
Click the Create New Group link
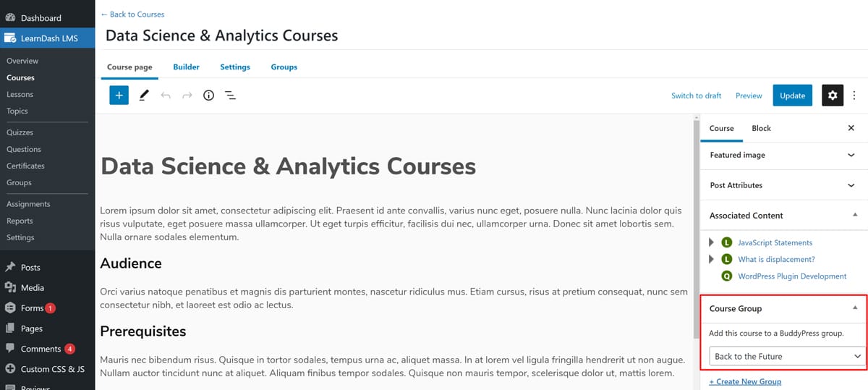point(745,381)
